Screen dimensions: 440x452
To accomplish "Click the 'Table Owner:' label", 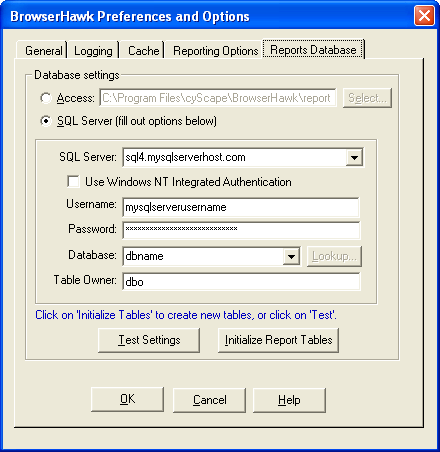I will [85, 280].
